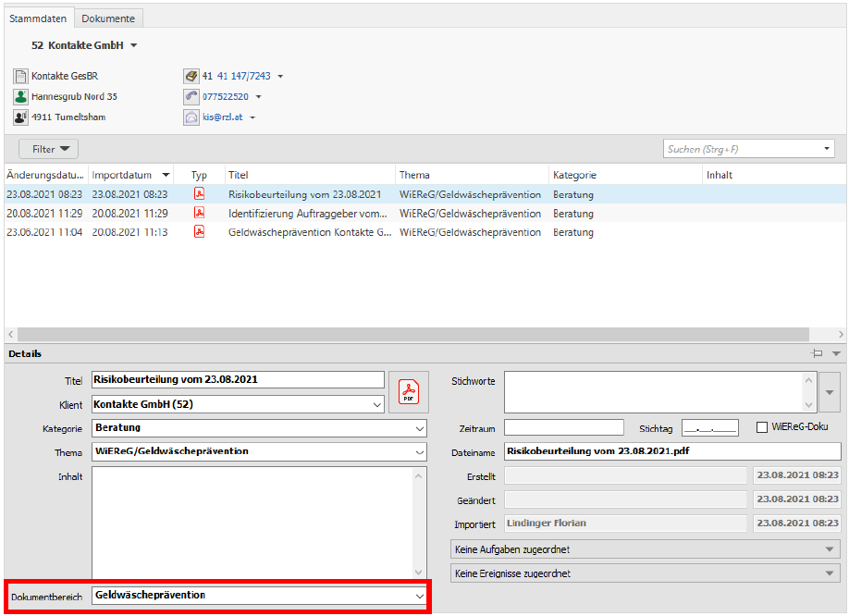
Task: Enable the WiEReG-Doku checkbox
Action: [762, 427]
